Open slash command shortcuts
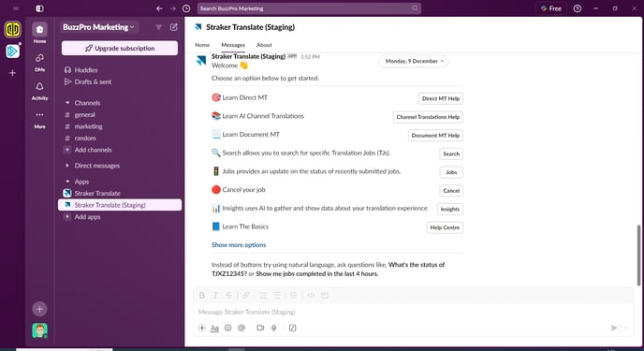The width and height of the screenshot is (644, 351). [x=292, y=328]
